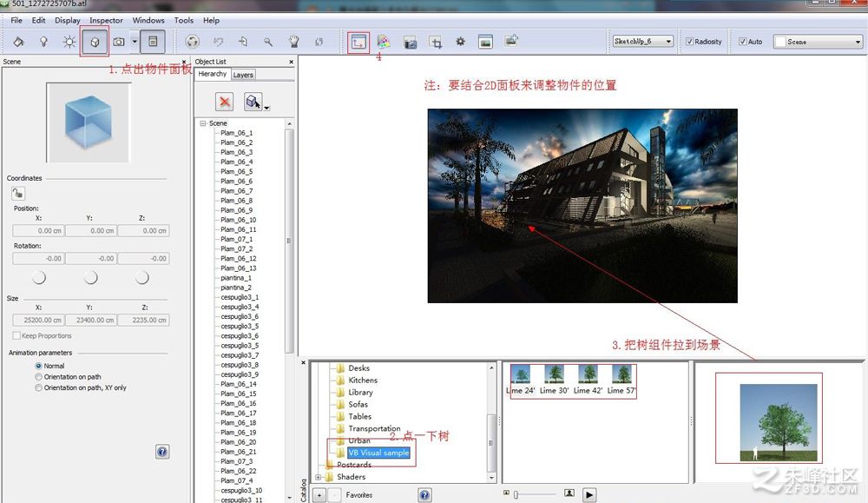The image size is (868, 503).
Task: Click the select object cube cursor button
Action: point(253,102)
